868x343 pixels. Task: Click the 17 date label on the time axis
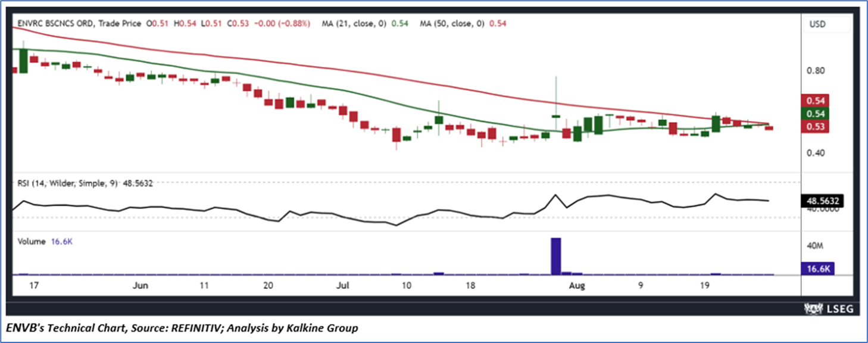coord(35,286)
